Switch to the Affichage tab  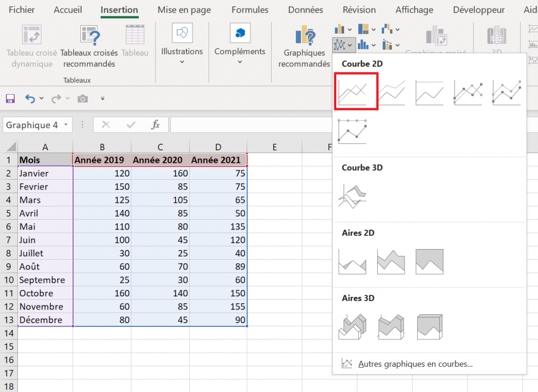click(x=414, y=9)
